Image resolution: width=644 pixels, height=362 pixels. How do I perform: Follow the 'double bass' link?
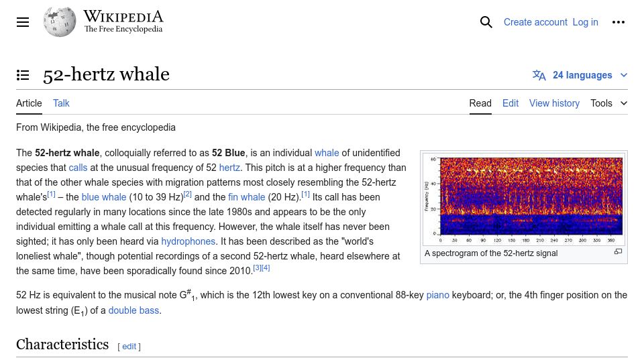[133, 310]
